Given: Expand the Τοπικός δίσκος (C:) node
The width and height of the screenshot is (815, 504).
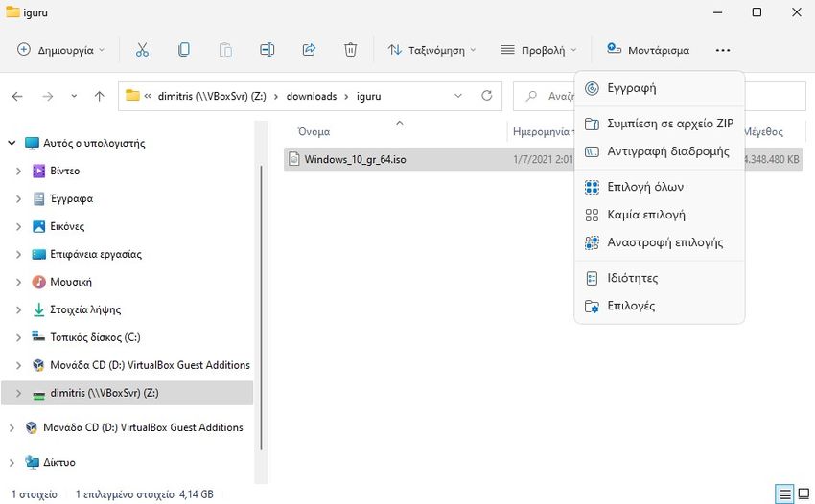Looking at the screenshot, I should tap(19, 337).
